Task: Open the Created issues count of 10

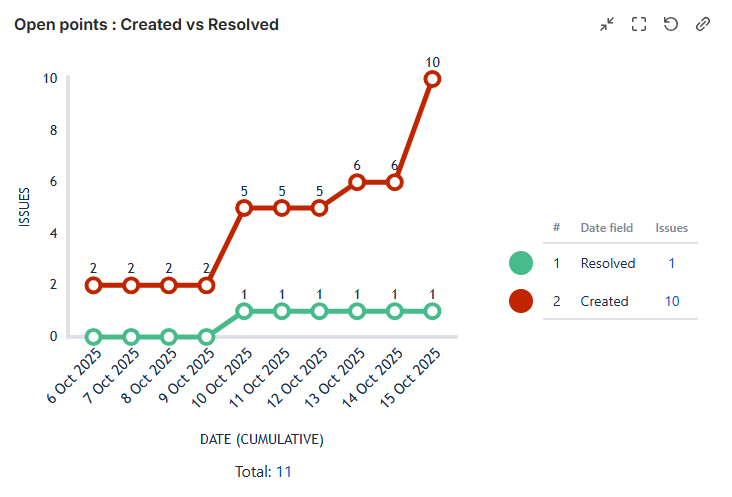Action: click(x=672, y=301)
